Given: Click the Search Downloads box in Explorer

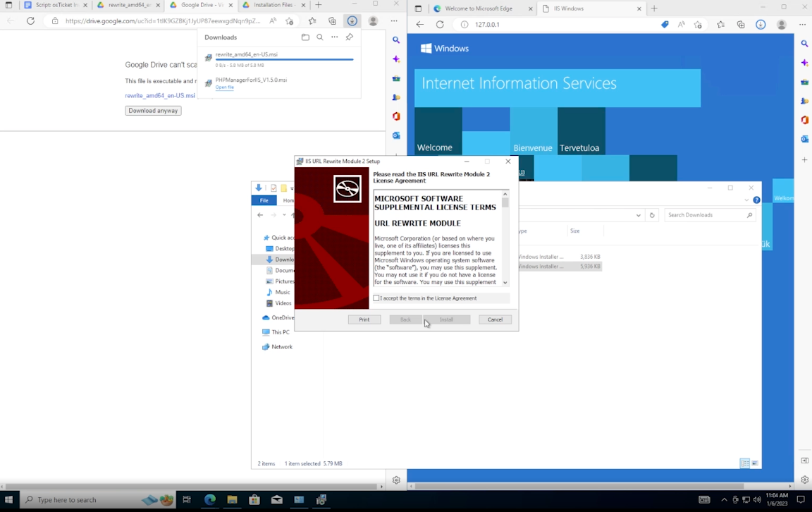Looking at the screenshot, I should [x=710, y=215].
